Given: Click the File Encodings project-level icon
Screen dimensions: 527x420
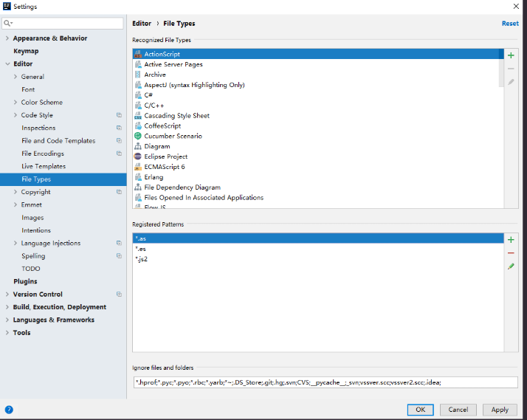Looking at the screenshot, I should pyautogui.click(x=119, y=154).
